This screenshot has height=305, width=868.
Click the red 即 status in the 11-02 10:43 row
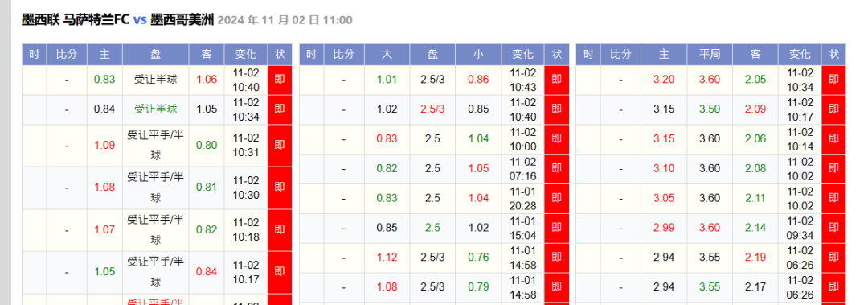pos(557,80)
